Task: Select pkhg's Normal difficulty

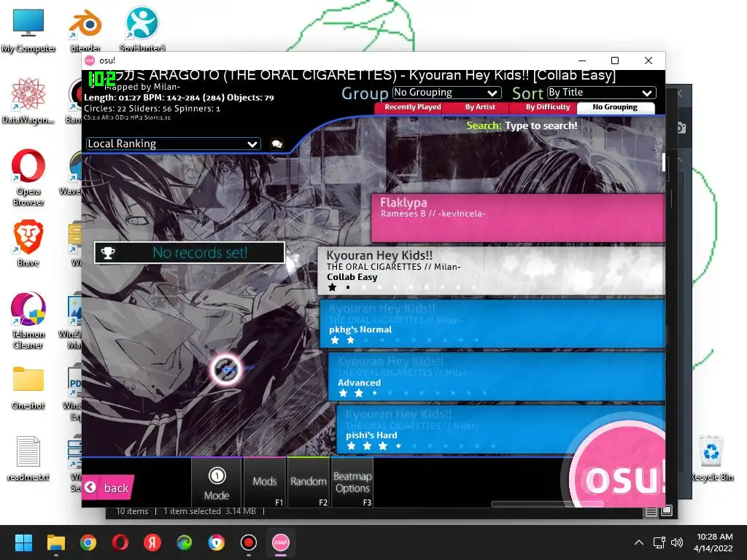Action: coord(492,323)
